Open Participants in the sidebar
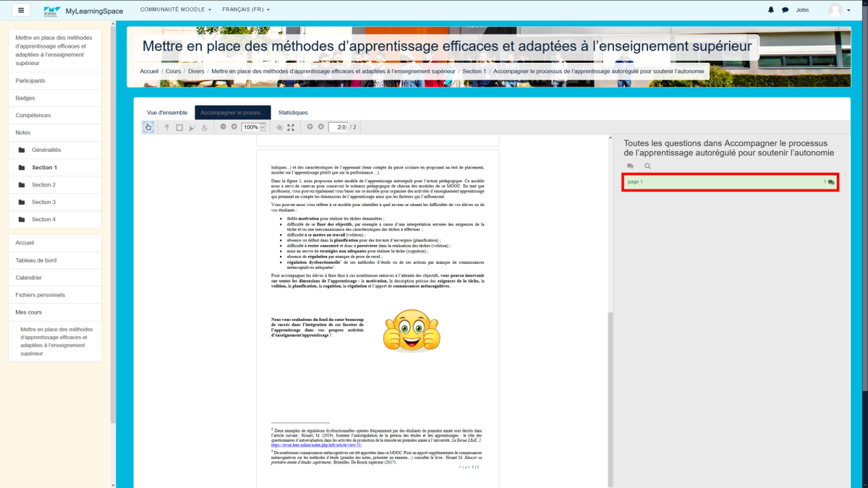The width and height of the screenshot is (868, 488). tap(55, 81)
